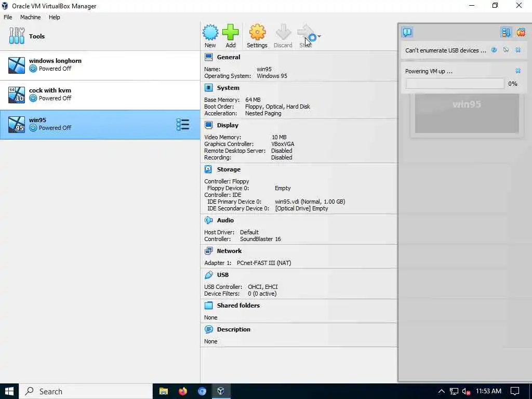Select the cock with kvm VM
Image resolution: width=532 pixels, height=399 pixels.
100,95
